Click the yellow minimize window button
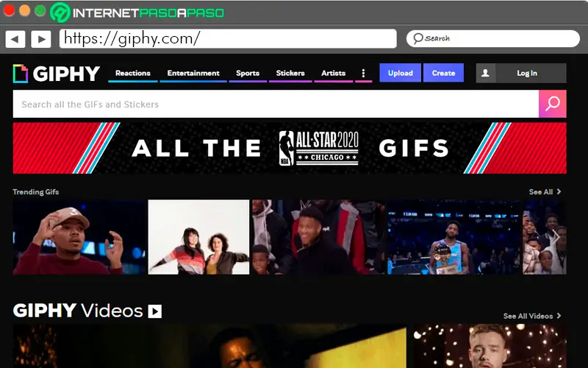588x368 pixels. pos(25,10)
